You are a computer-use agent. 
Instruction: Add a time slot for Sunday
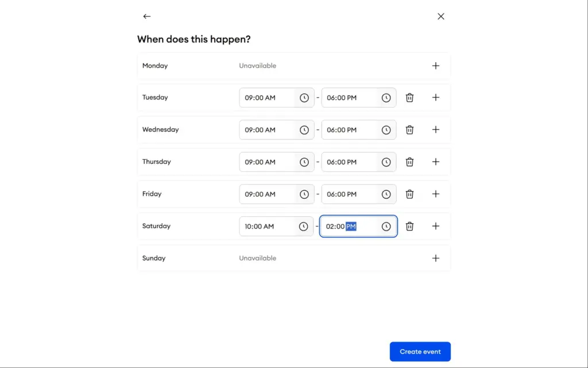click(x=435, y=258)
